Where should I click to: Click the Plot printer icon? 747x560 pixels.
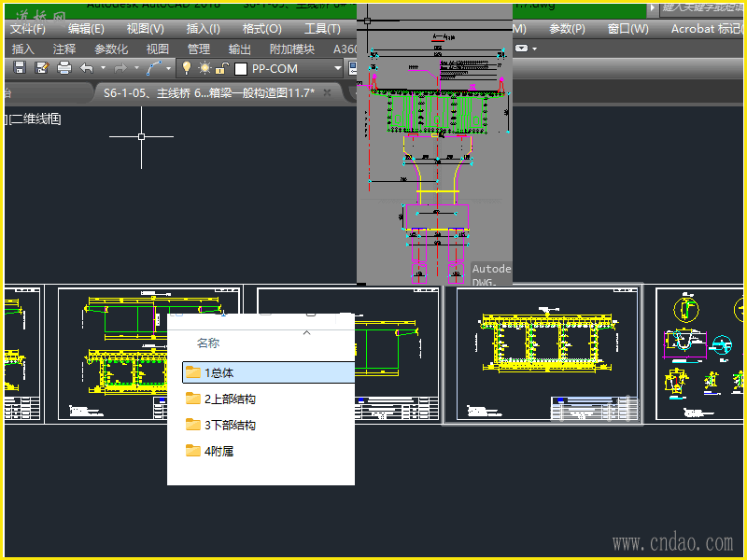click(x=64, y=68)
